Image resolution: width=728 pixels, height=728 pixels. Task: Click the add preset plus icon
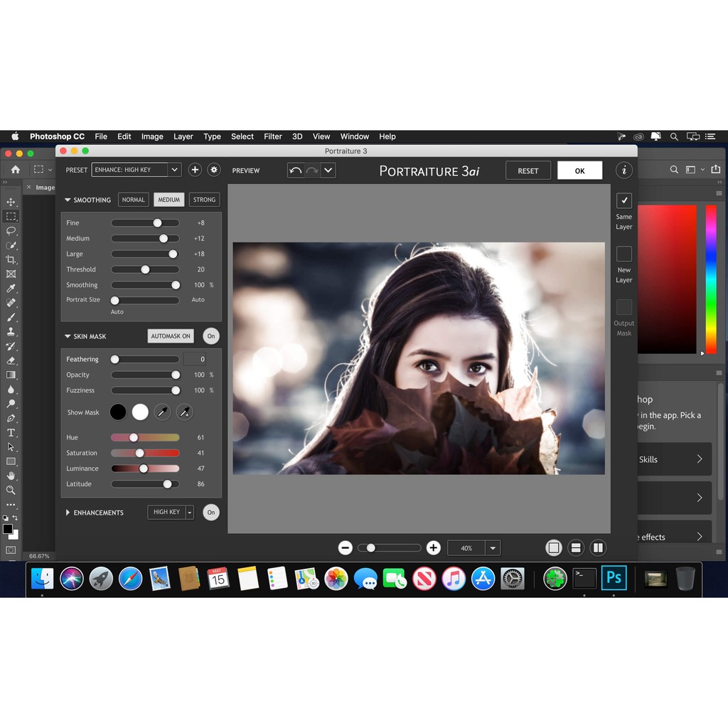(195, 170)
